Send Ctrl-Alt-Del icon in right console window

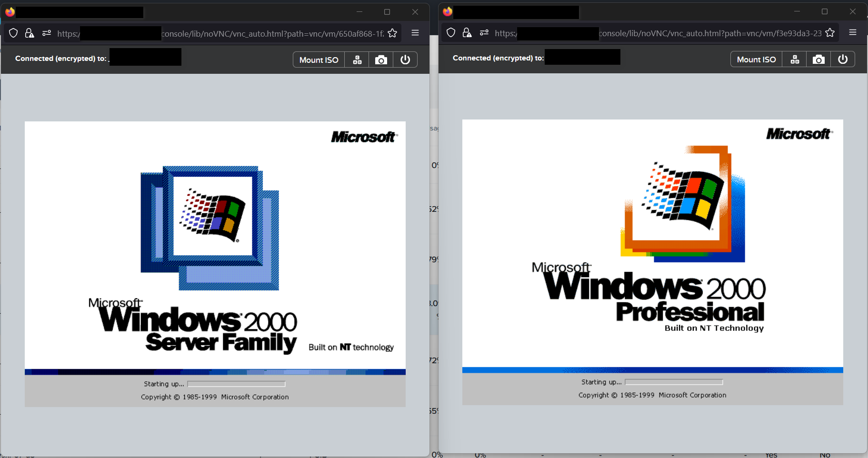tap(795, 59)
